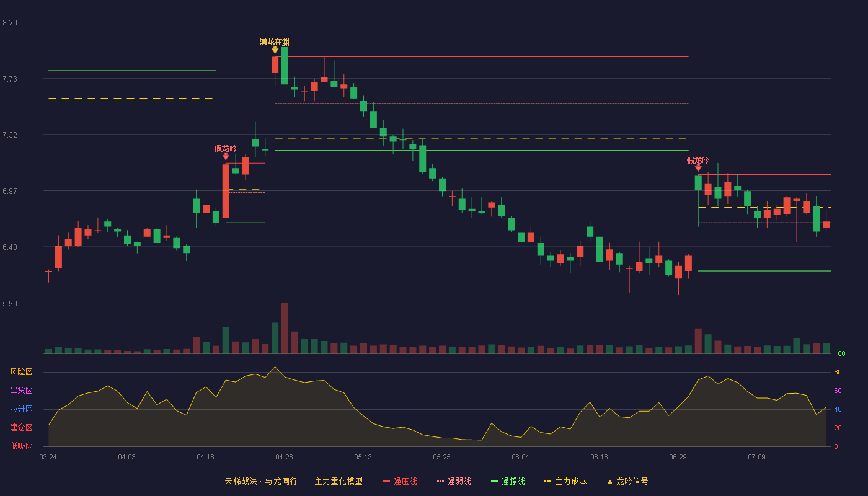
Task: Click the 7.32 price axis label
Action: pyautogui.click(x=10, y=135)
